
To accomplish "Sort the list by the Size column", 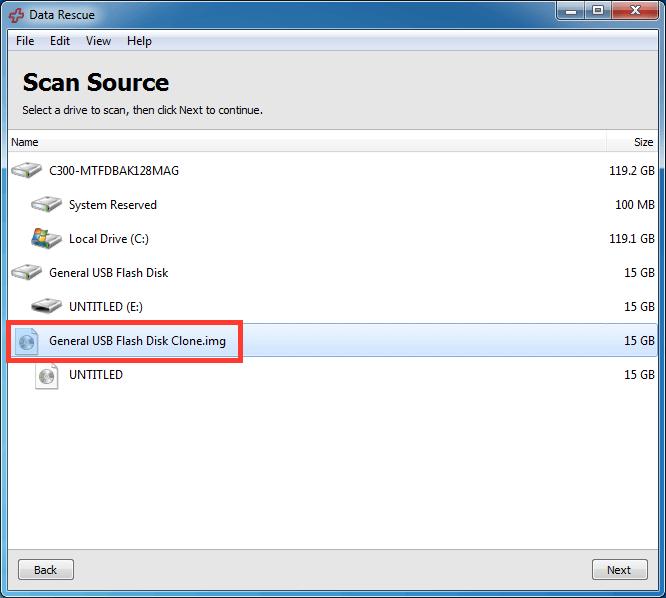I will pyautogui.click(x=632, y=142).
